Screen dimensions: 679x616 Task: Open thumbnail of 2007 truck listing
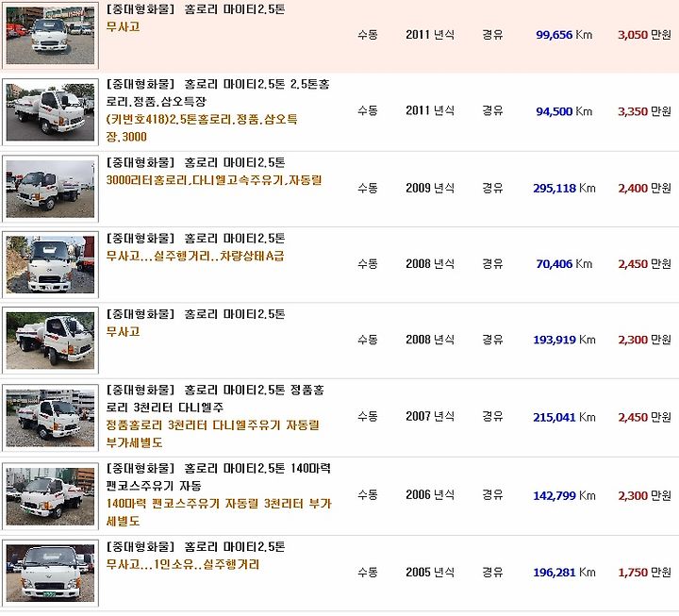point(50,418)
